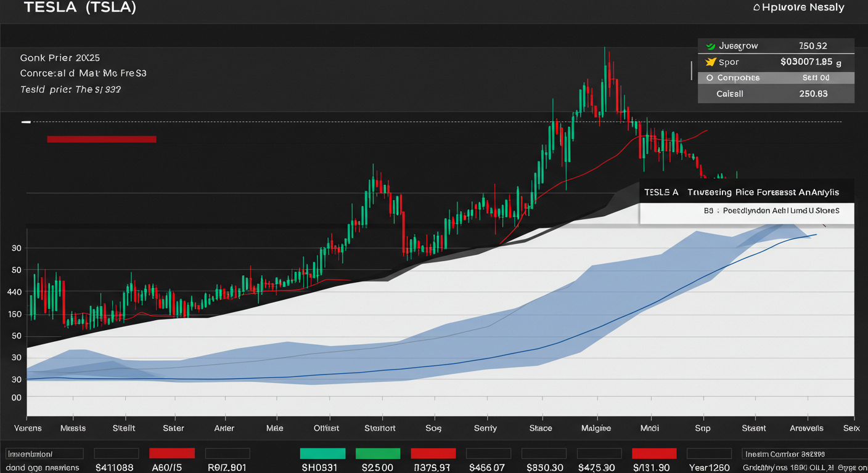Click the TESLA (TSLA) title

(80, 7)
